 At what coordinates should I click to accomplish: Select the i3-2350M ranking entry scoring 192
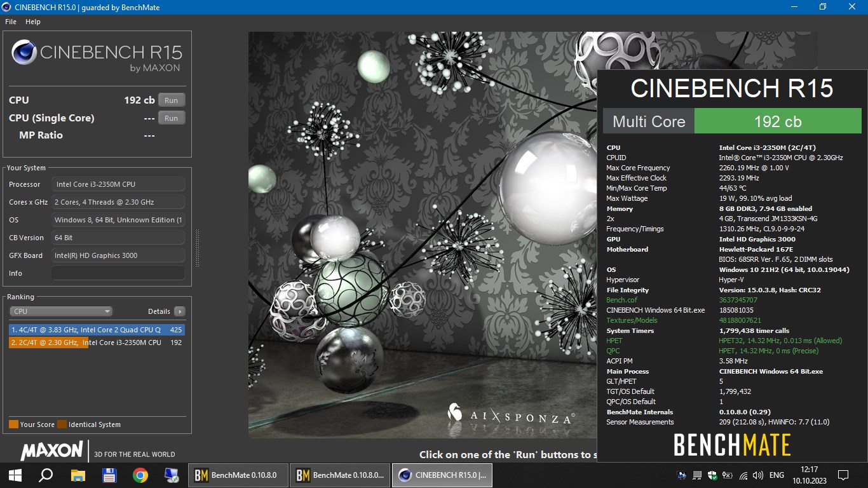click(x=97, y=342)
